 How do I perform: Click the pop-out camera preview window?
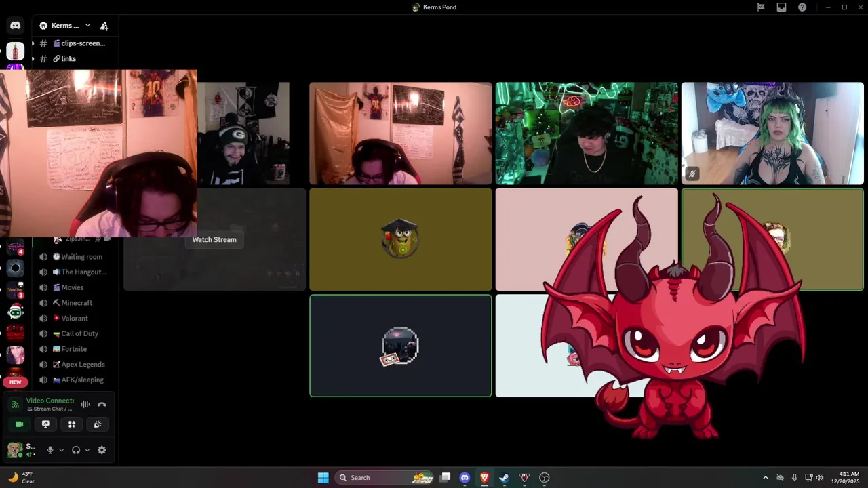(x=98, y=153)
